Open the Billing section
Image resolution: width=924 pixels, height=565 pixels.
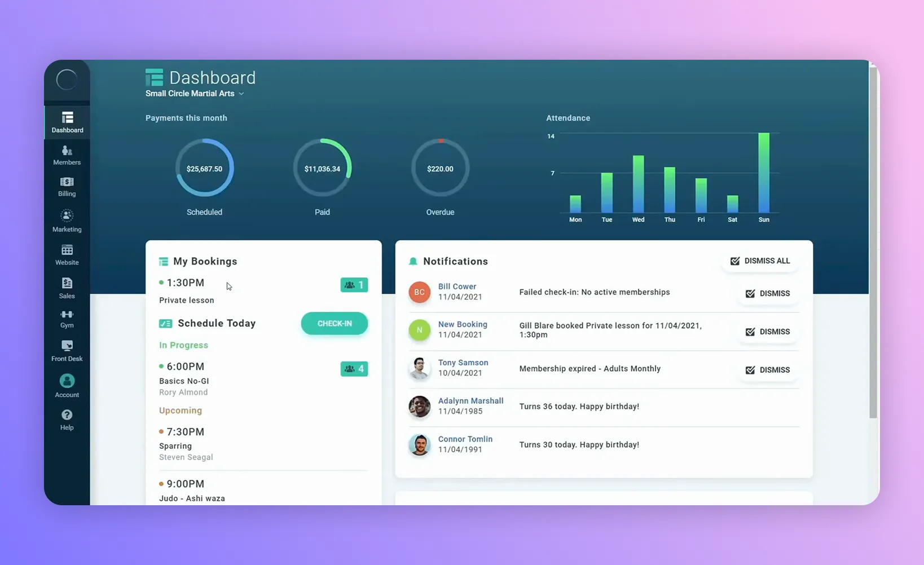click(67, 187)
